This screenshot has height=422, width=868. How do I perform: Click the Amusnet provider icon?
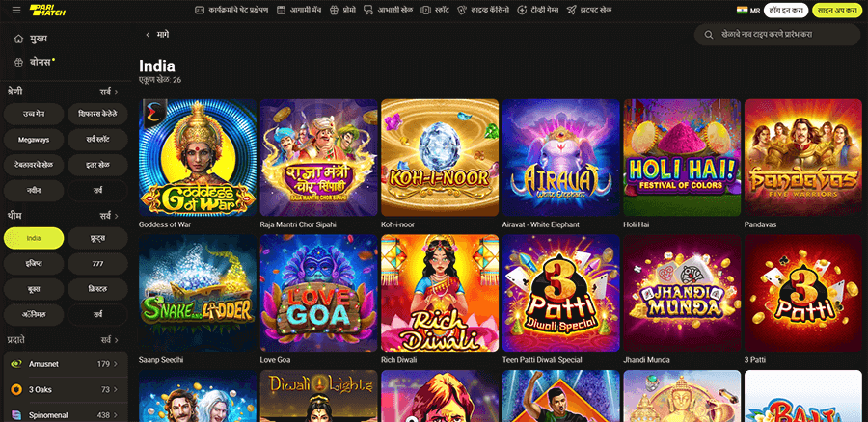16,364
